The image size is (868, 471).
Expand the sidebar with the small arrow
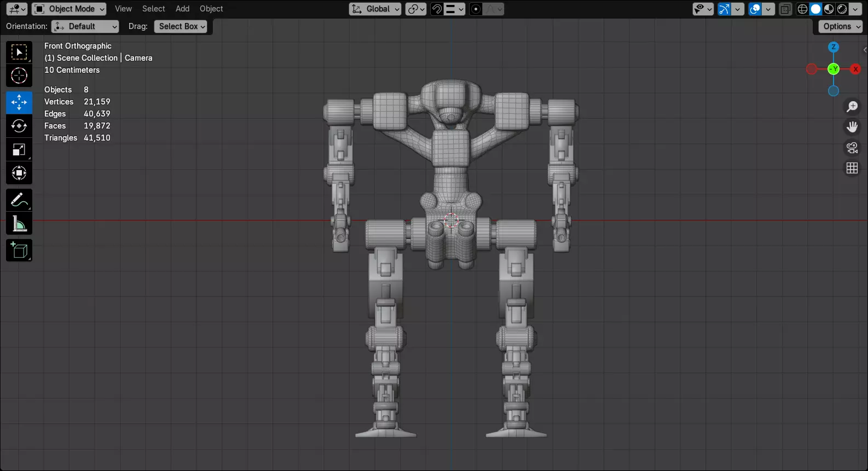click(x=865, y=50)
